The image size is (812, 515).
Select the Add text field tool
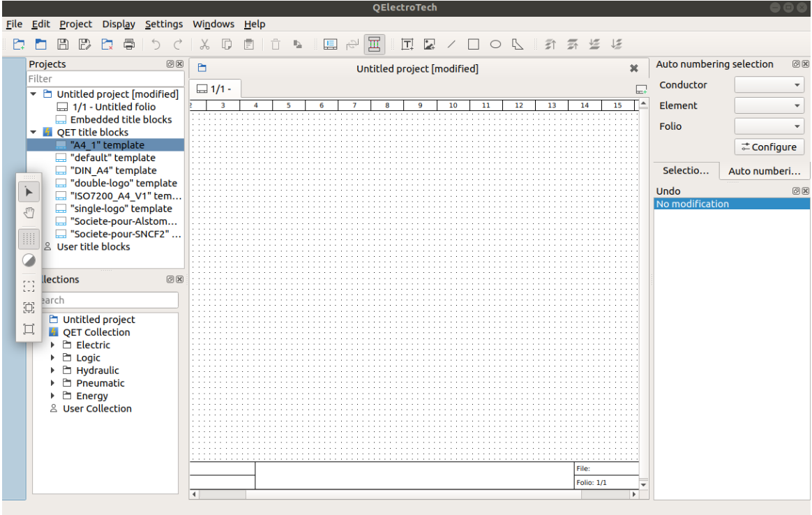pyautogui.click(x=407, y=44)
